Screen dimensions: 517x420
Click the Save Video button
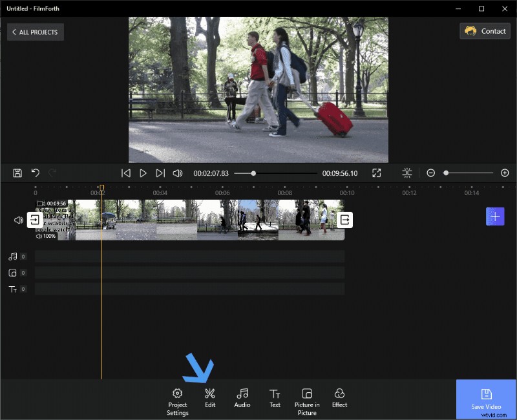(x=485, y=399)
